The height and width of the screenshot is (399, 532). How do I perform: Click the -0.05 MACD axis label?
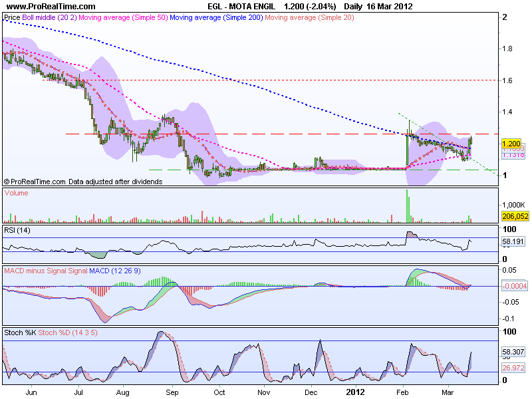click(x=511, y=302)
